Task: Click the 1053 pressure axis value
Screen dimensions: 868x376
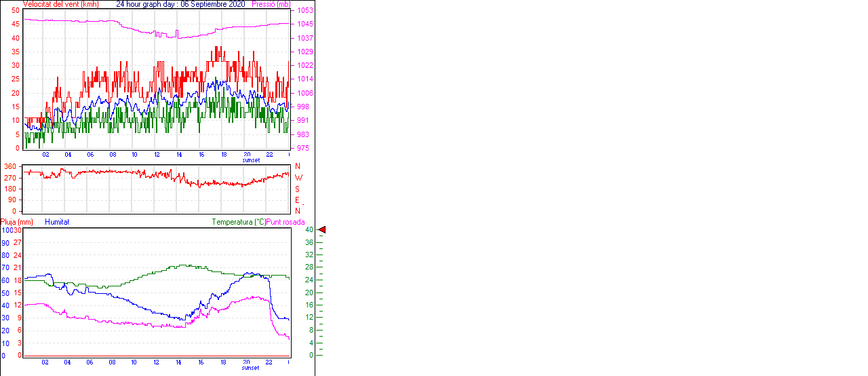Action: [x=304, y=11]
